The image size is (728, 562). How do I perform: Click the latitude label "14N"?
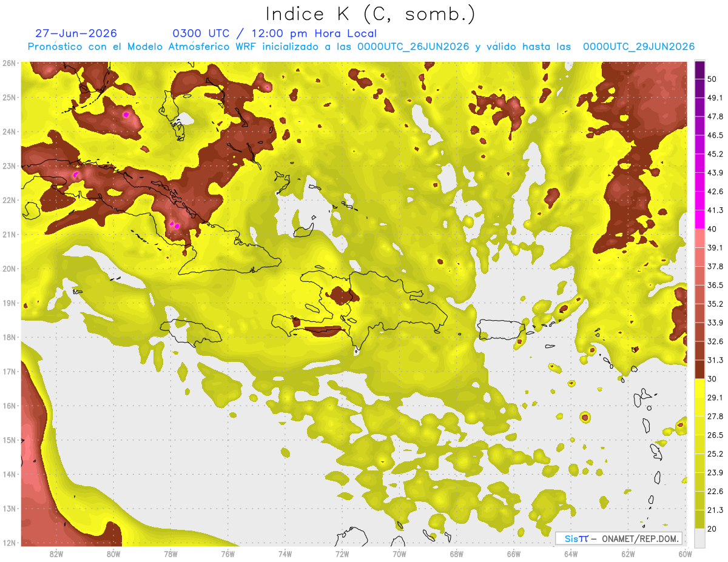(x=9, y=474)
